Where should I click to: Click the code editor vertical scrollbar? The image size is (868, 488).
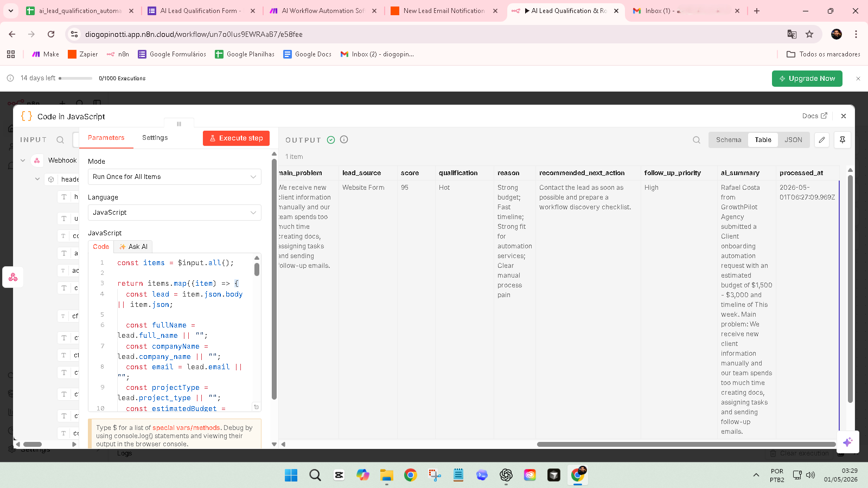pos(257,269)
